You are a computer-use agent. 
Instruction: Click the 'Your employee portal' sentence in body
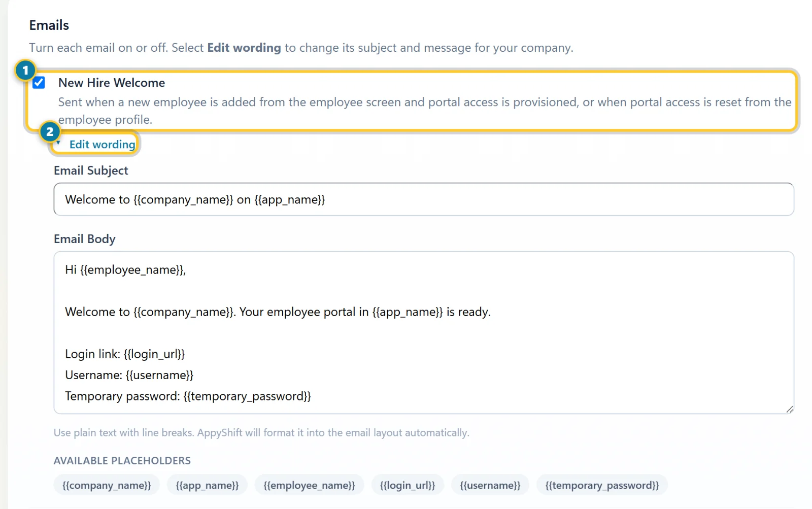[365, 312]
